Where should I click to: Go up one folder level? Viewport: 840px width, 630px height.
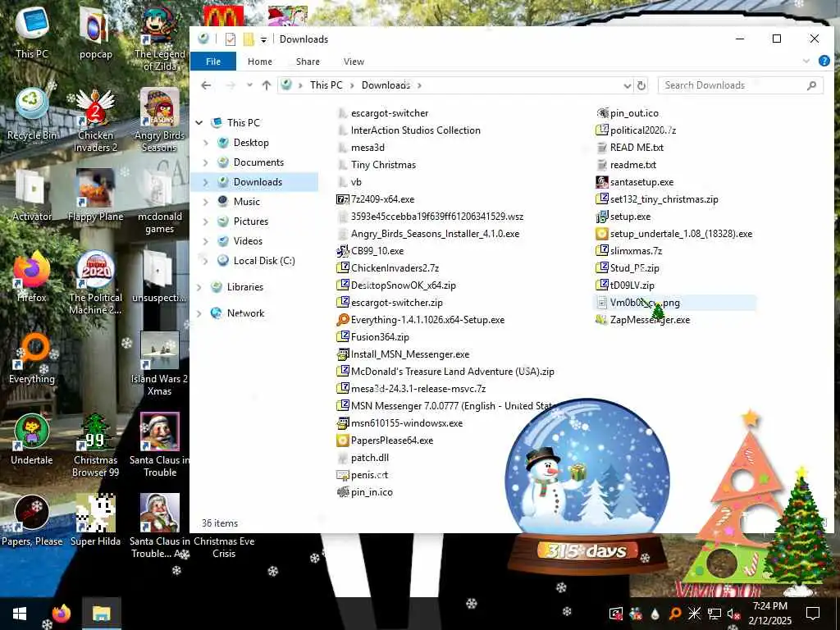click(x=267, y=85)
